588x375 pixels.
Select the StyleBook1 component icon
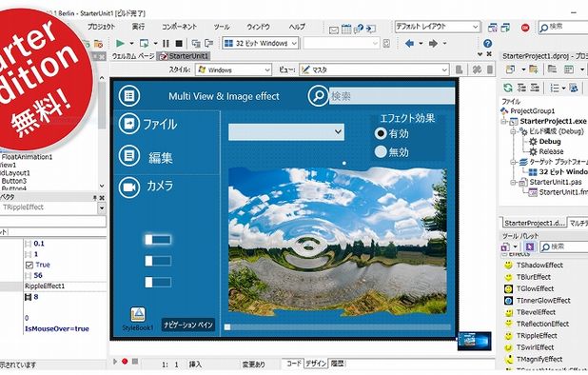coord(138,314)
